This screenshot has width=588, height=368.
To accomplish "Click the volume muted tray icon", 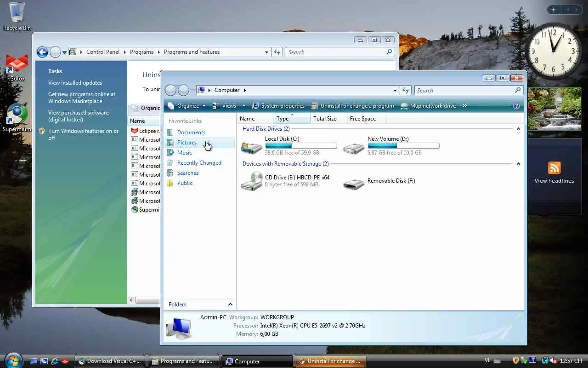I will 554,361.
